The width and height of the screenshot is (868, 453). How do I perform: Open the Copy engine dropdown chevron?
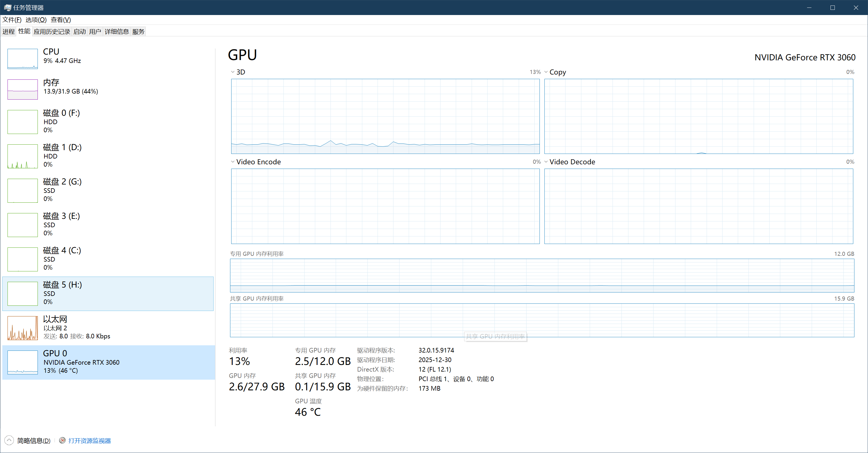click(546, 72)
